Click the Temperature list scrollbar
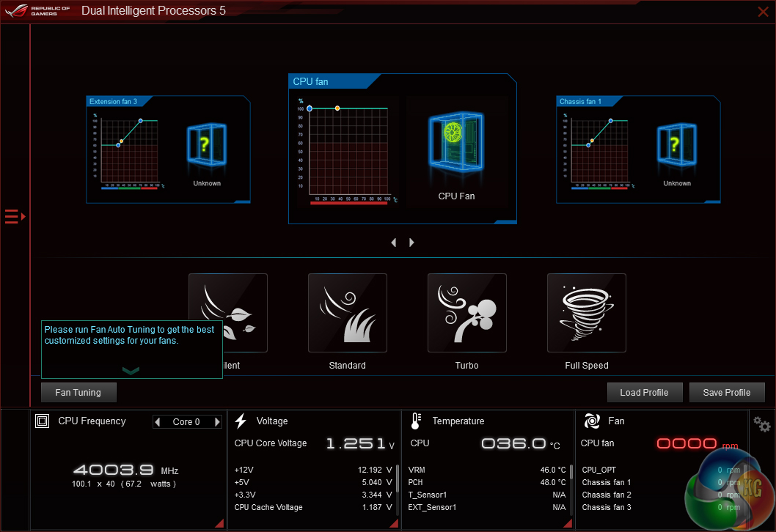This screenshot has width=776, height=532. point(571,472)
